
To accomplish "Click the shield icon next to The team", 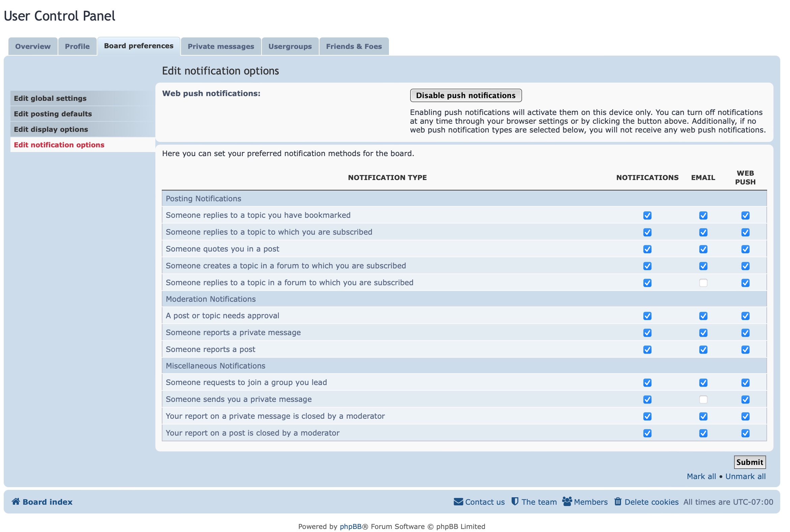I will point(515,501).
